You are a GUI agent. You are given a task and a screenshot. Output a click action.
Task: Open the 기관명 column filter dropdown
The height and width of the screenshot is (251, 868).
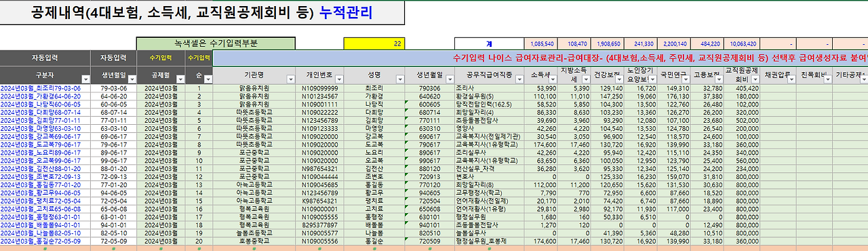(291, 79)
